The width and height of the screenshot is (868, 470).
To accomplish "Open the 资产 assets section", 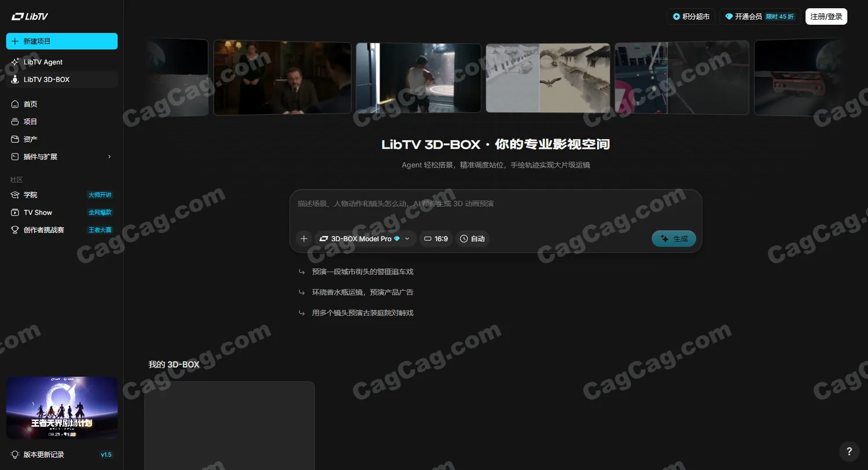I will [x=62, y=139].
